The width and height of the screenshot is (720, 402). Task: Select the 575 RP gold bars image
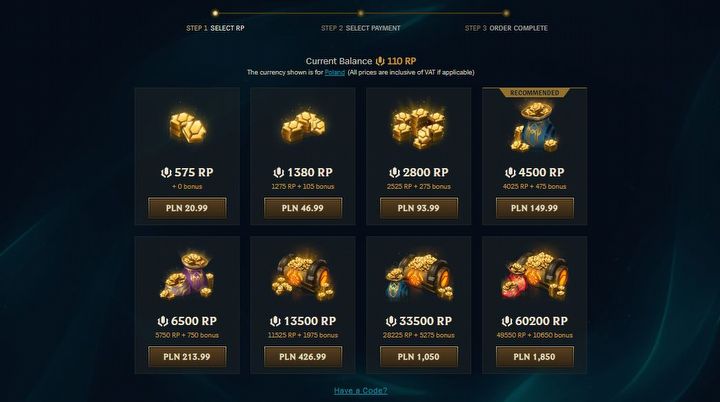pos(187,126)
